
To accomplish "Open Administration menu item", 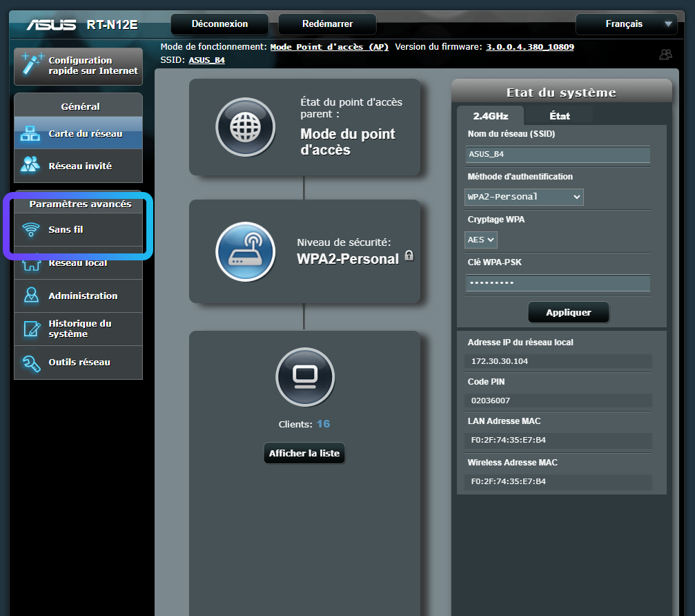I will 79,296.
